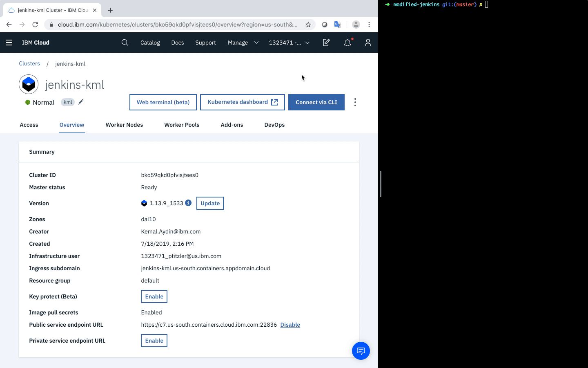Screen dimensions: 588x368
Task: Edit tags using the pencil icon beside kml
Action: pyautogui.click(x=81, y=102)
